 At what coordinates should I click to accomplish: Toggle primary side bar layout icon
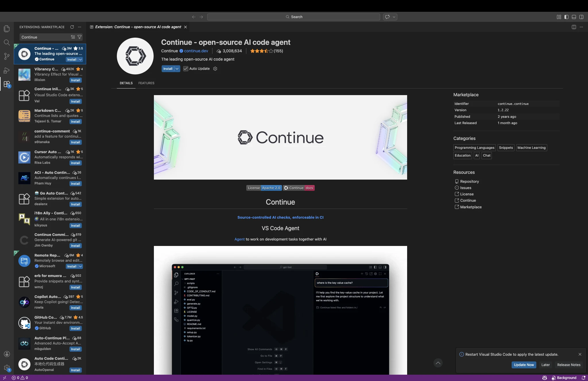(566, 17)
